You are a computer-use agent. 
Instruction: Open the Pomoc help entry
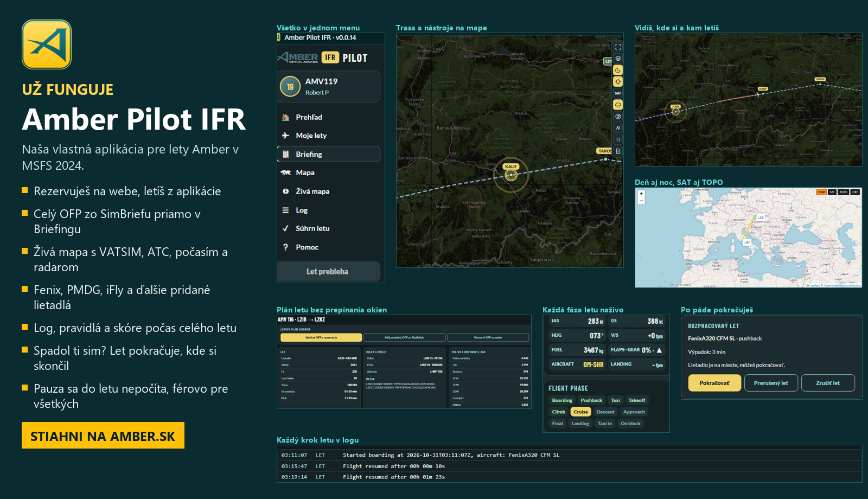[x=328, y=247]
